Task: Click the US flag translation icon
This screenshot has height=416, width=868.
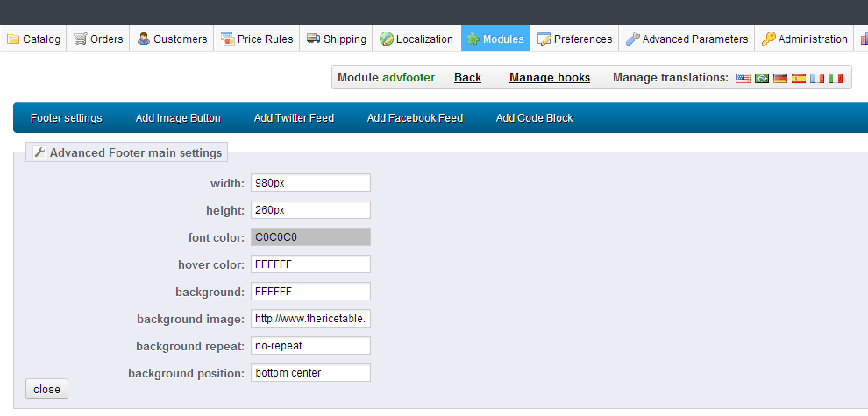Action: click(743, 78)
